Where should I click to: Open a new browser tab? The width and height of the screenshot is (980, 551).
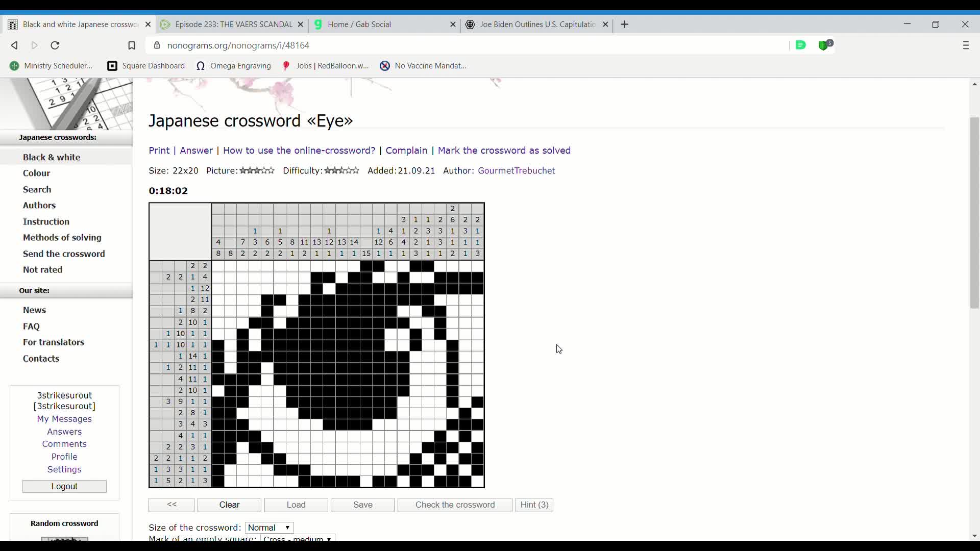click(x=625, y=24)
